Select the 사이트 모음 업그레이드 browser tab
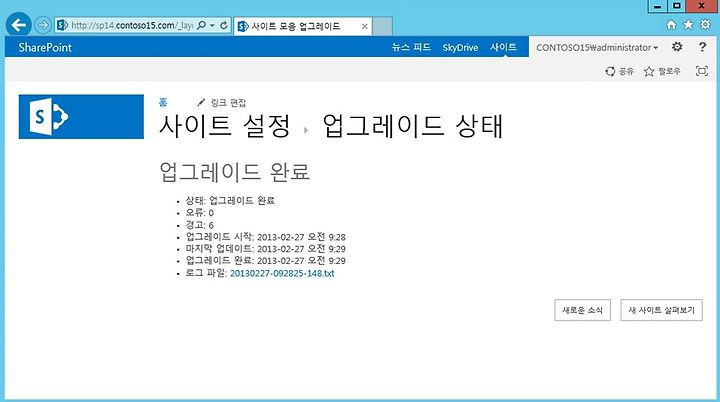The width and height of the screenshot is (720, 402). coord(303,26)
